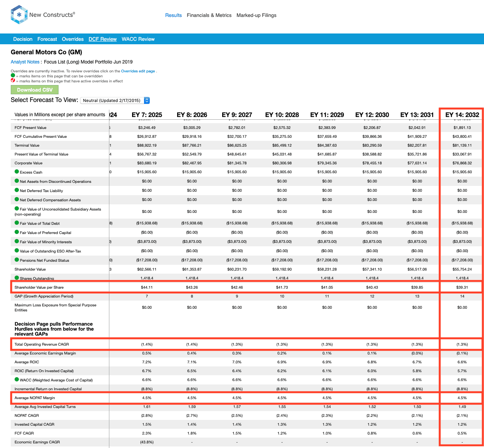
Task: Click green dot beside Net Deferred Compensation Assets
Action: coord(17,199)
